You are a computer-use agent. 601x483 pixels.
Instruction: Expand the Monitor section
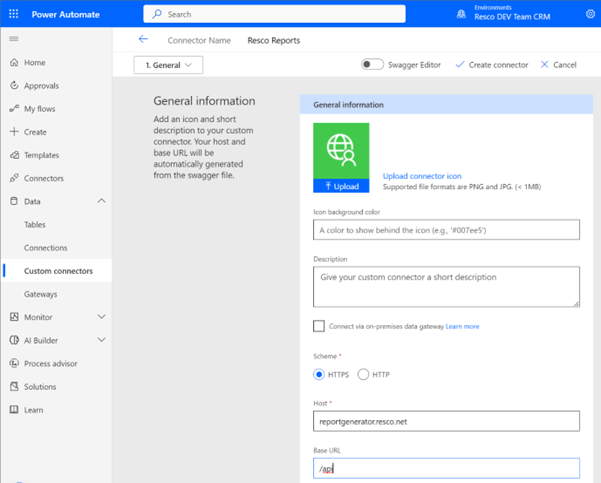[x=101, y=317]
